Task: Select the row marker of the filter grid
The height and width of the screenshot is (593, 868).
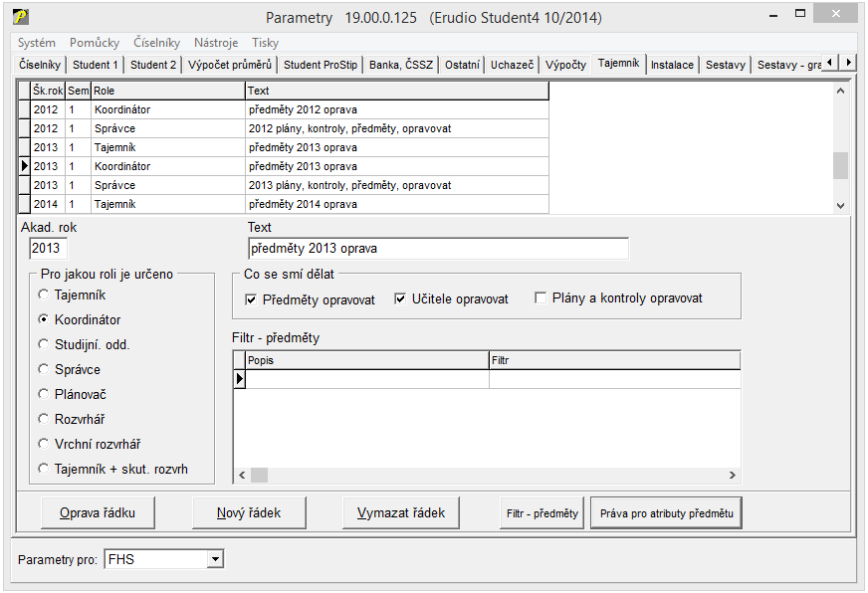Action: pyautogui.click(x=239, y=379)
